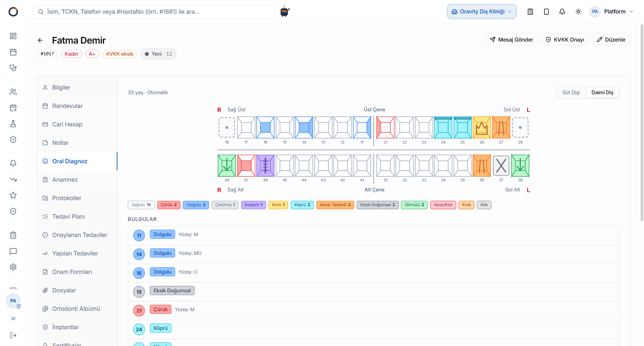Select the Kanal Tedavili orange legend swatch

click(x=335, y=205)
